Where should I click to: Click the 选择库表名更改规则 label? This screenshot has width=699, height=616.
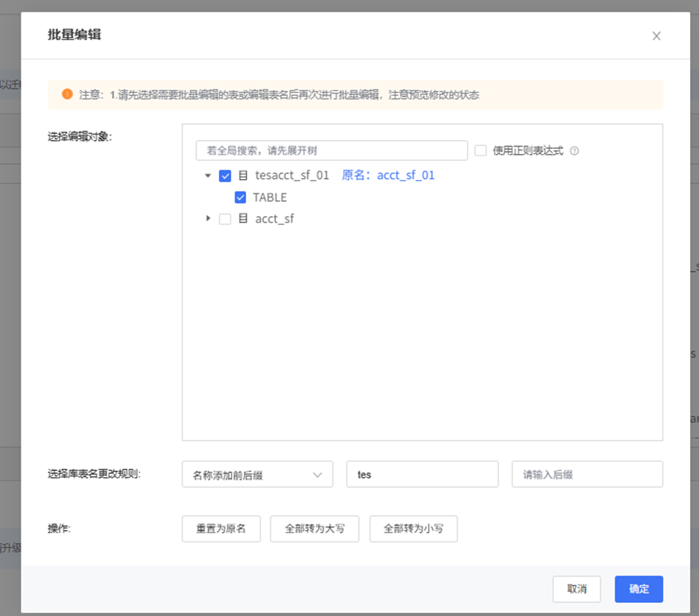click(94, 474)
